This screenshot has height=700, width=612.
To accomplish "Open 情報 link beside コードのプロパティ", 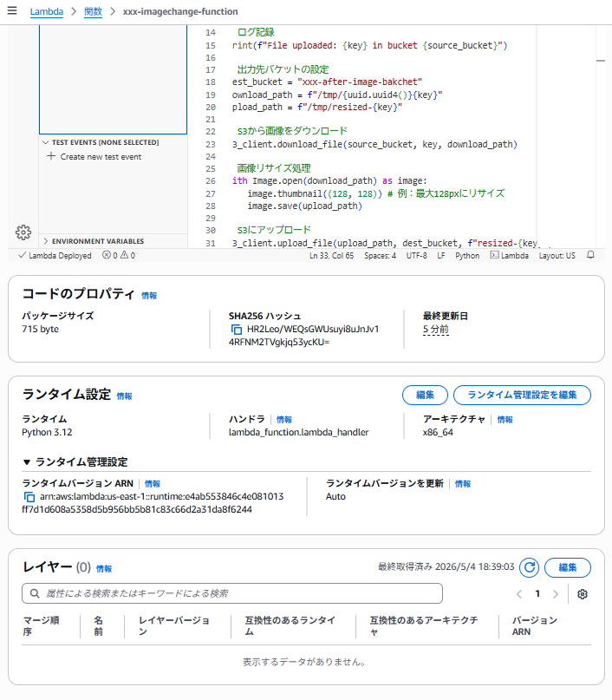I will 149,296.
